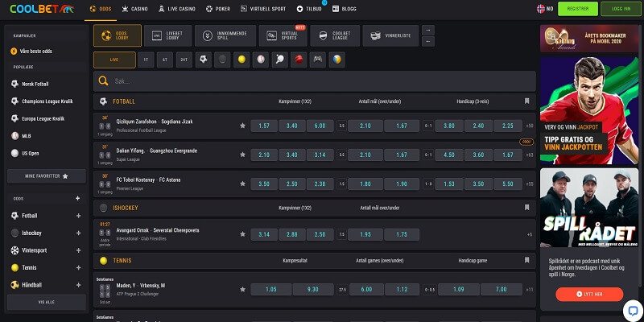Viewport: 644px width, 322px height.
Task: Expand the Håndball sidebar category
Action: click(78, 285)
